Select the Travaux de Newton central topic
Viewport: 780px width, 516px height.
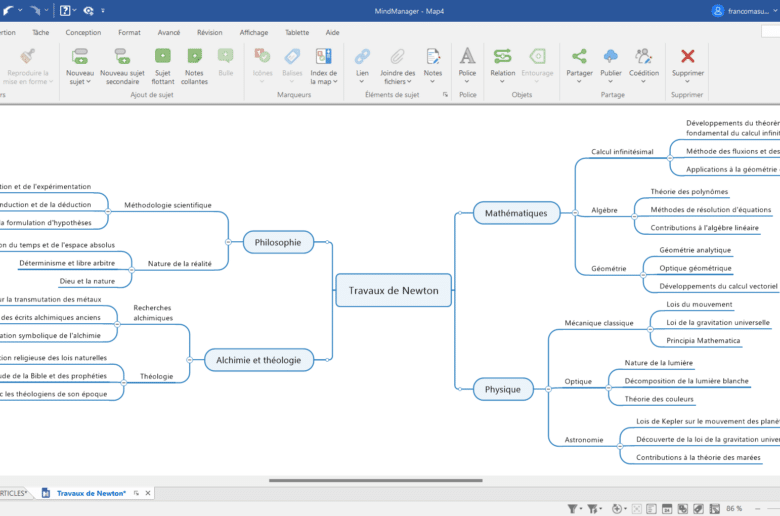pyautogui.click(x=393, y=290)
